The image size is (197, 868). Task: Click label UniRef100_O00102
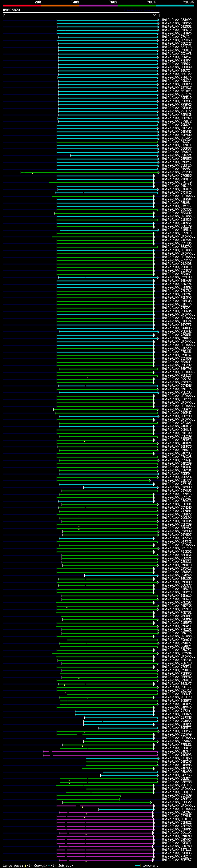pos(177,832)
